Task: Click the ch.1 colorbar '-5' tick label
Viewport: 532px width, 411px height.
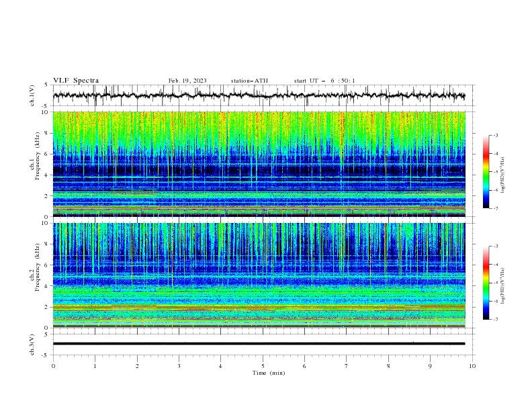Action: pos(495,172)
